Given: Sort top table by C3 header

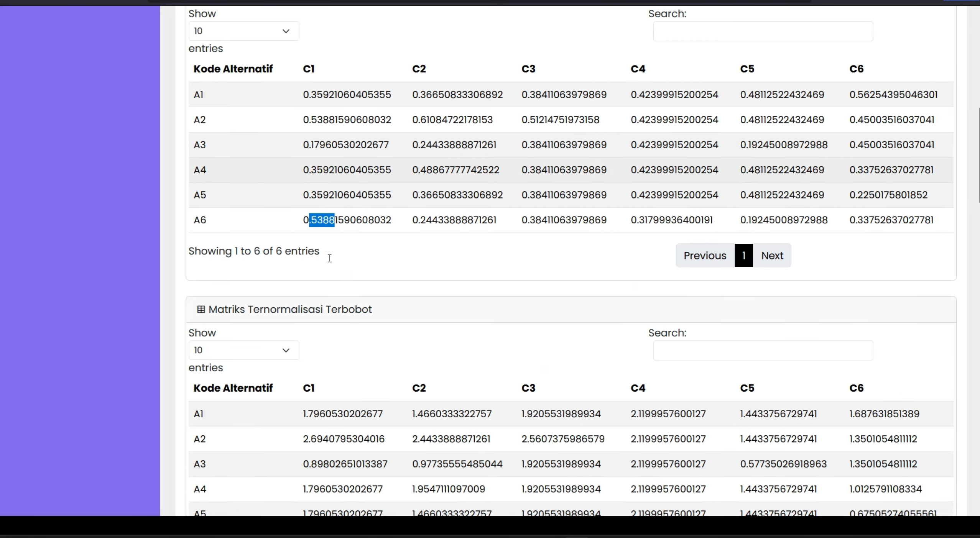Looking at the screenshot, I should (528, 69).
